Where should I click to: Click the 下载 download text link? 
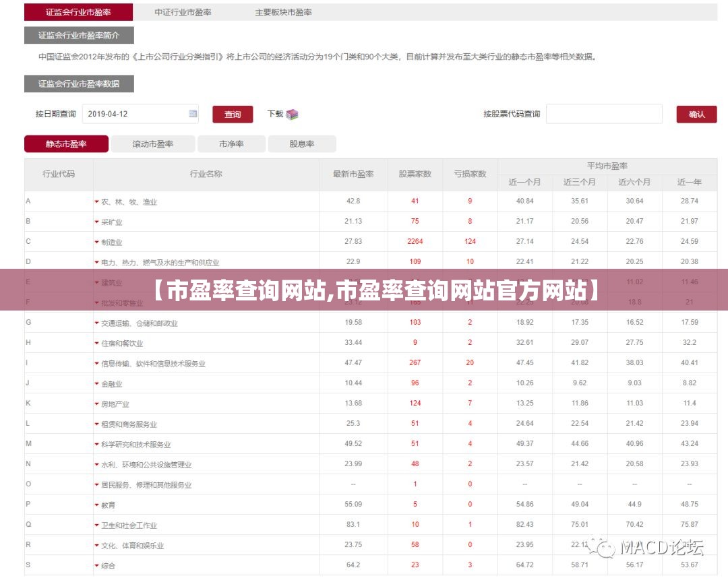[275, 114]
